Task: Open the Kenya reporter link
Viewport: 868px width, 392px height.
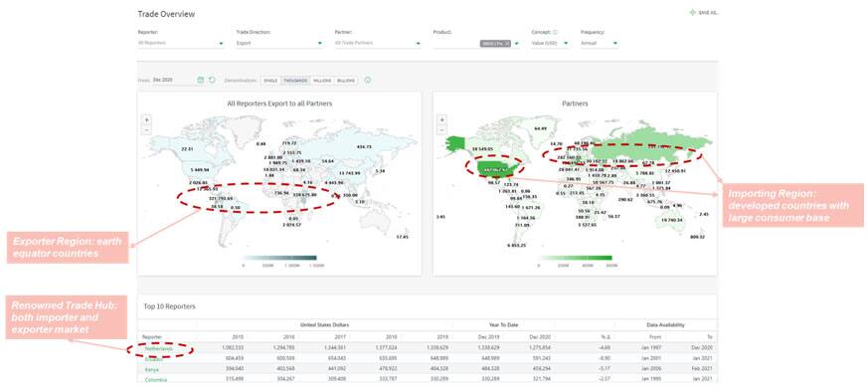Action: click(152, 369)
